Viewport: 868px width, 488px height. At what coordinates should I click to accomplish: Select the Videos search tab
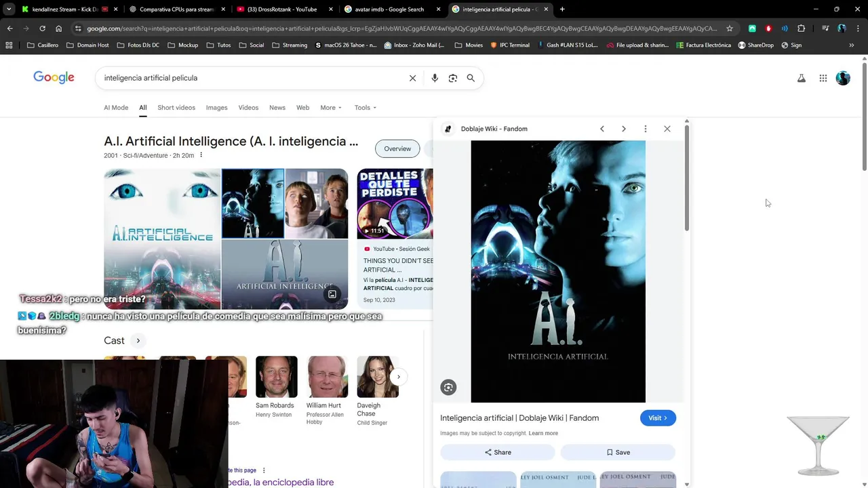pyautogui.click(x=248, y=108)
